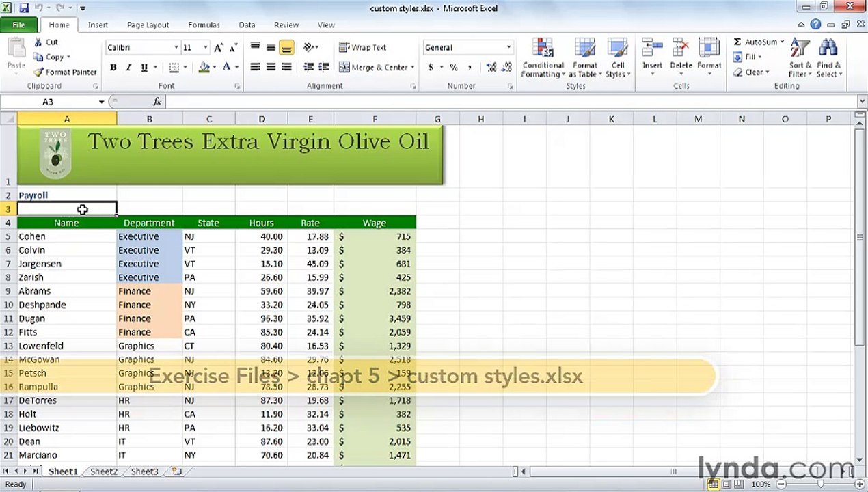Image resolution: width=868 pixels, height=492 pixels.
Task: Click the Cut scissors icon
Action: [38, 42]
